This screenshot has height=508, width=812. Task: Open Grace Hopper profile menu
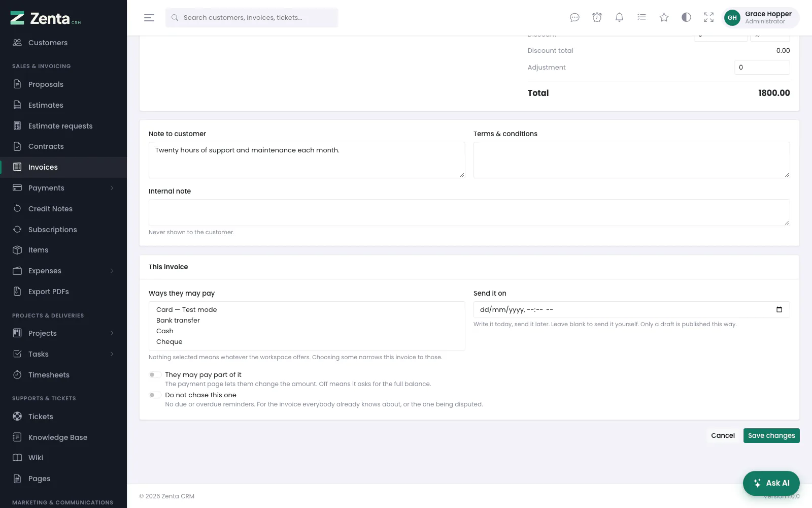click(761, 18)
